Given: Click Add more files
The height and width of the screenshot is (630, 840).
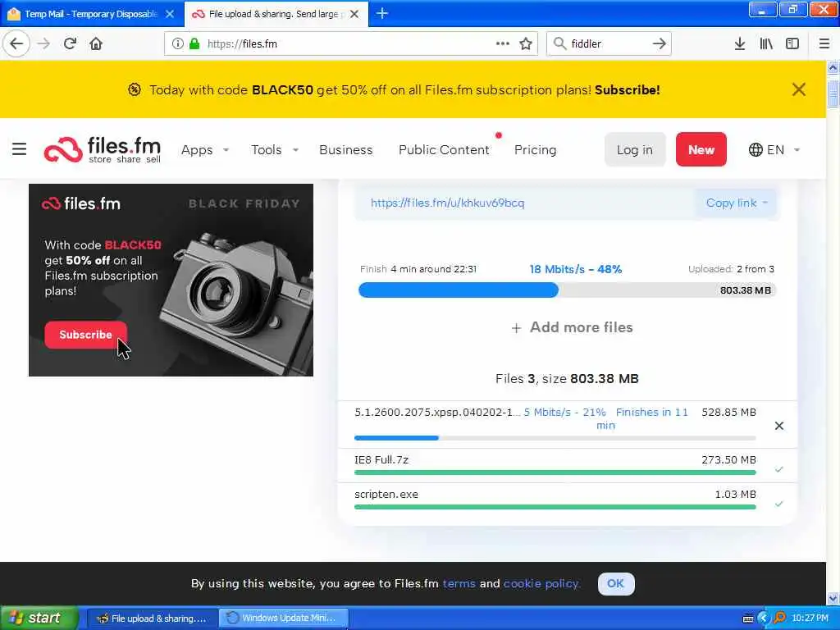Looking at the screenshot, I should [x=582, y=327].
